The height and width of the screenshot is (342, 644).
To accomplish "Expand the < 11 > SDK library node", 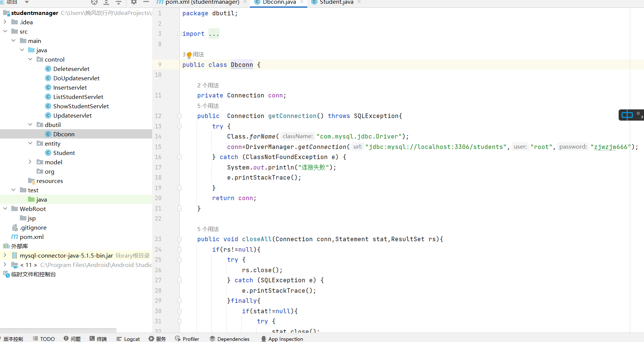I will coord(5,265).
